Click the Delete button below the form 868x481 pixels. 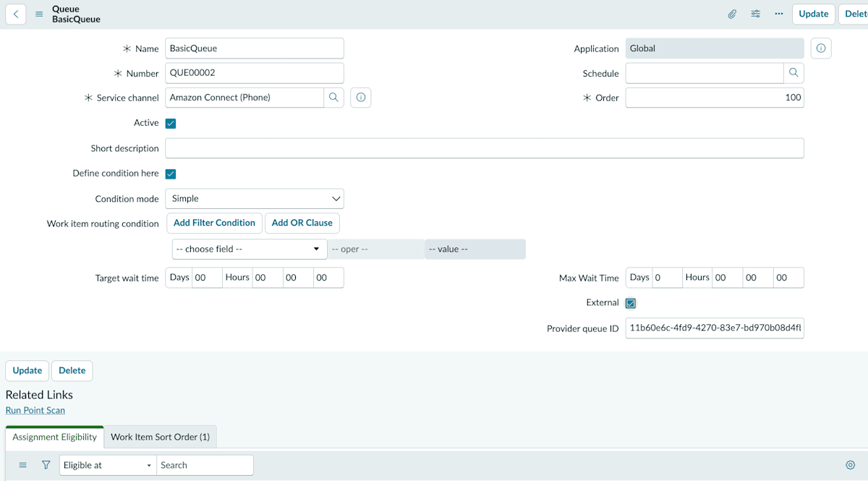(72, 370)
